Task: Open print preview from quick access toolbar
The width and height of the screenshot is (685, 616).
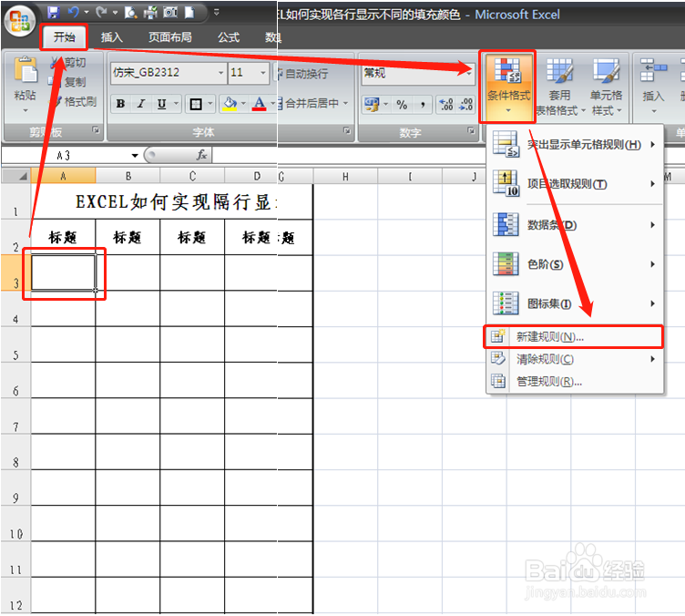Action: [130, 12]
